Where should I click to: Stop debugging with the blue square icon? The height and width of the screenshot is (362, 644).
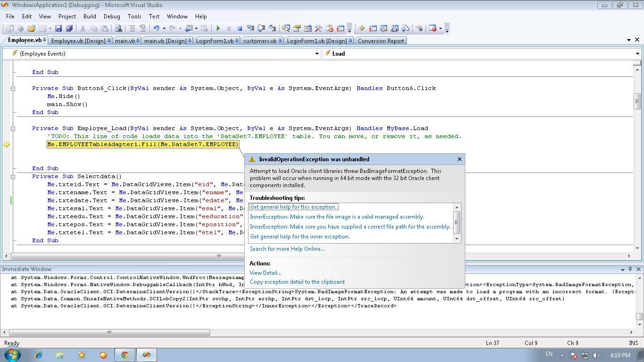point(239,28)
